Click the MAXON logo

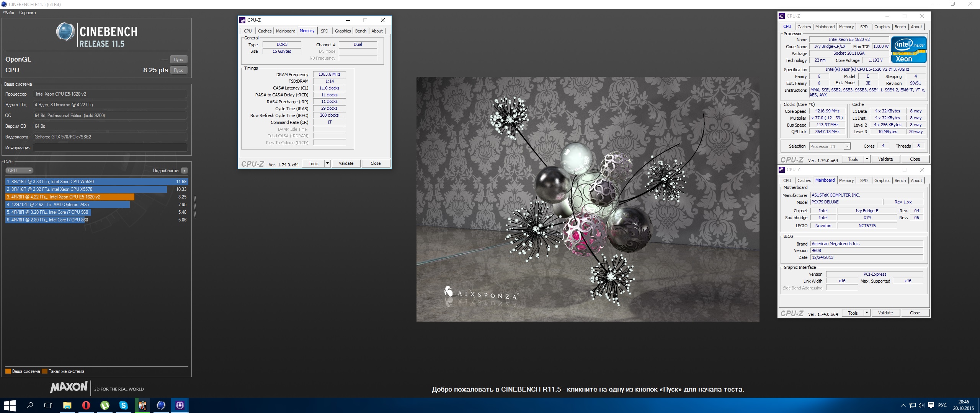(69, 387)
